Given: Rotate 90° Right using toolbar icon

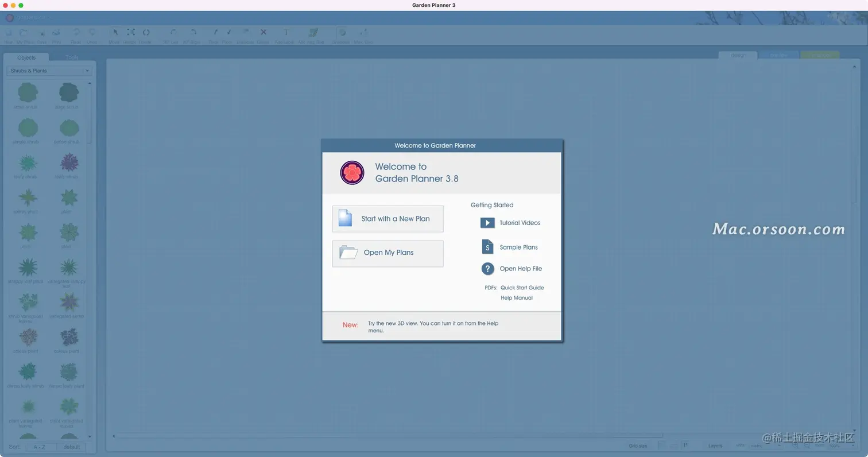Looking at the screenshot, I should [x=193, y=33].
